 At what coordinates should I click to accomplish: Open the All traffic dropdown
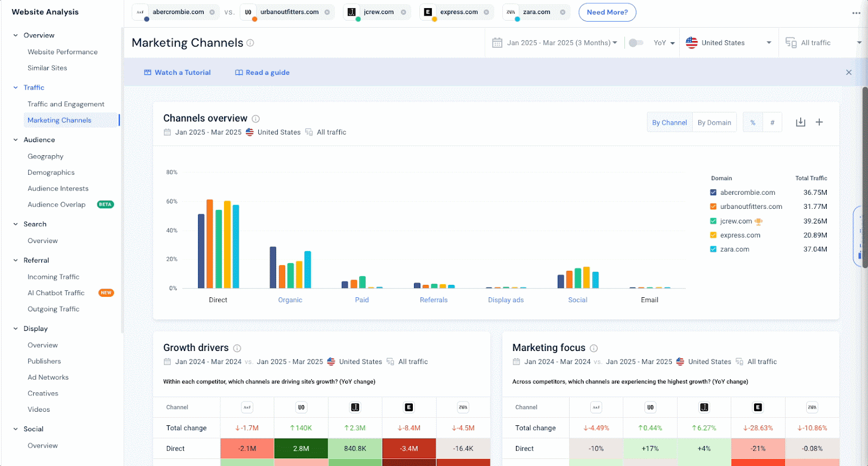point(824,43)
